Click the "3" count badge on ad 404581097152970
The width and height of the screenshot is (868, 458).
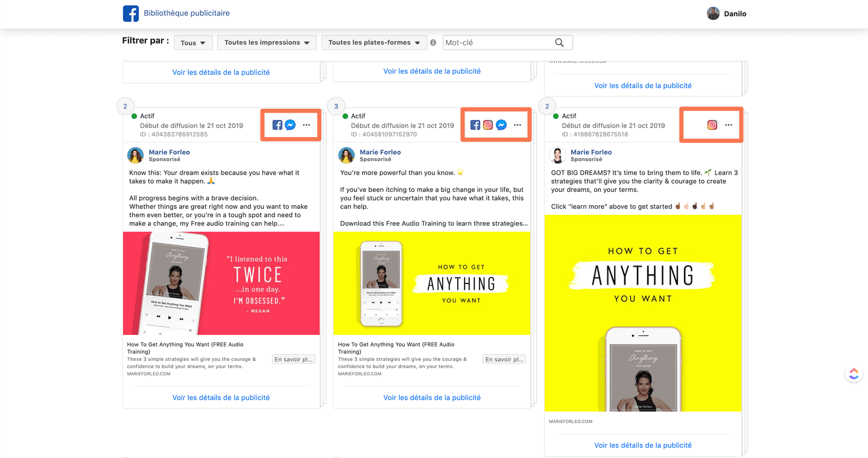[336, 107]
